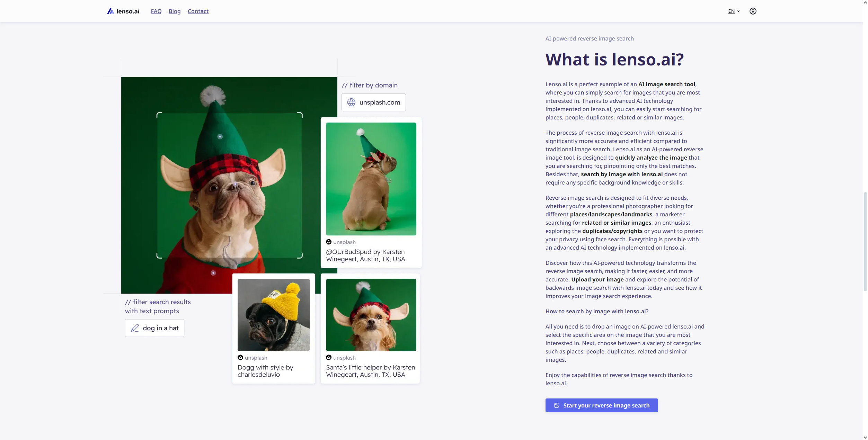This screenshot has height=440, width=868.
Task: Click the unsplash icon under the yellow beanie pug
Action: tap(240, 358)
